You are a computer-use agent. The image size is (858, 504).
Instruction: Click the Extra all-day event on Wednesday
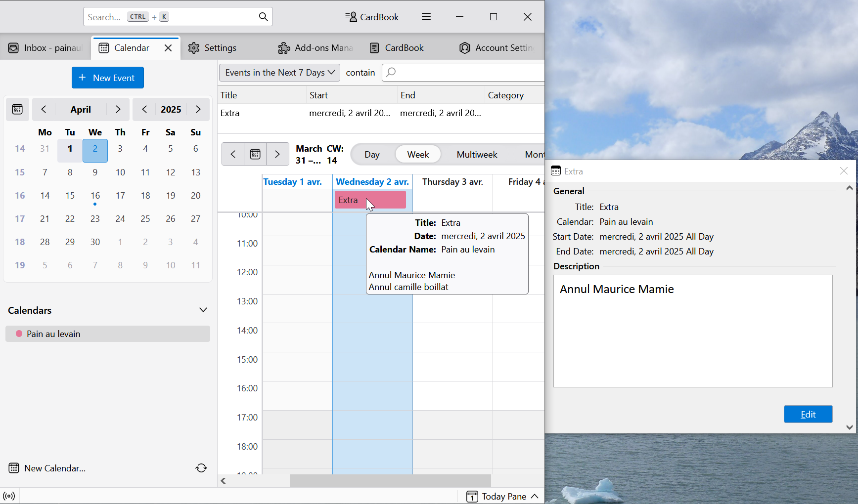click(x=370, y=200)
